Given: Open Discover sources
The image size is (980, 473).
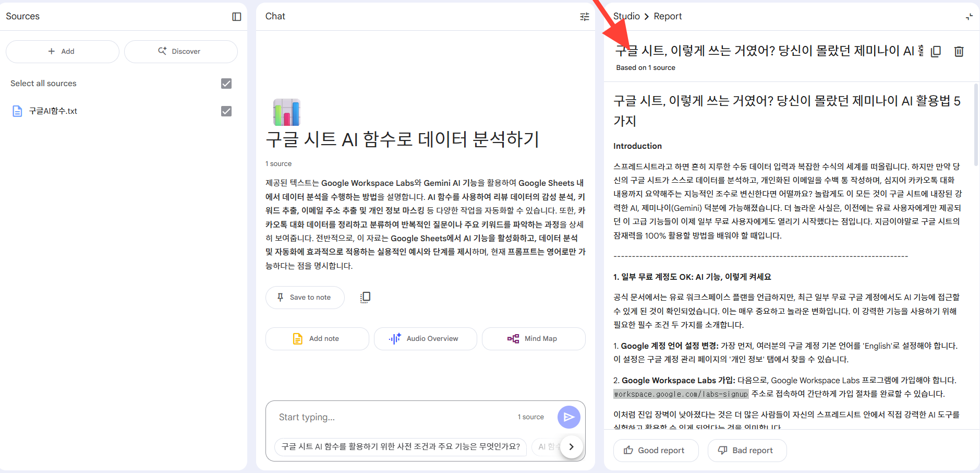Looking at the screenshot, I should tap(180, 52).
